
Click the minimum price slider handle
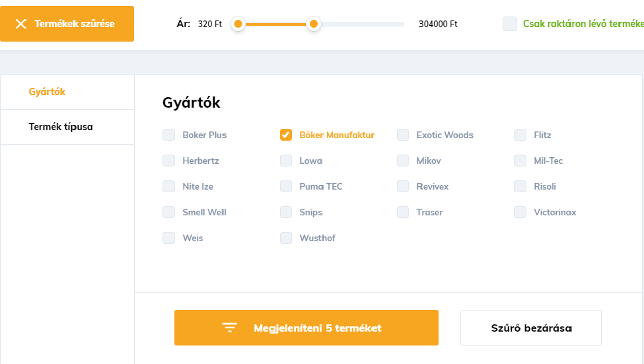tap(238, 24)
